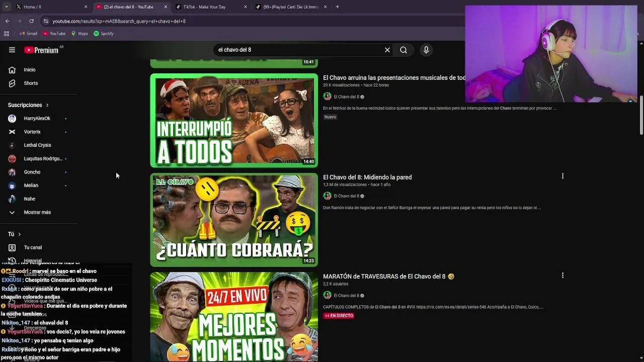Open options menu for 'Midiendo la pared' video

coord(562,176)
